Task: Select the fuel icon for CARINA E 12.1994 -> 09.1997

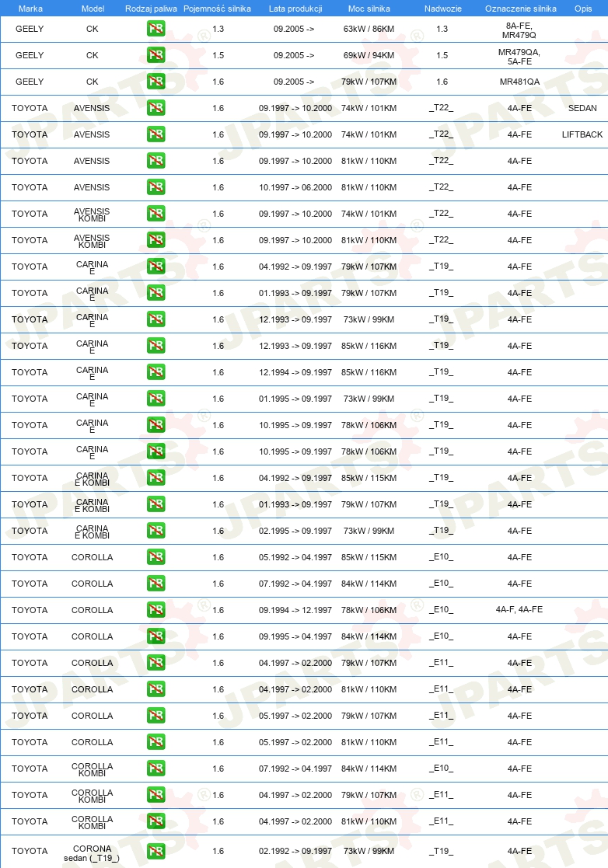Action: point(156,372)
